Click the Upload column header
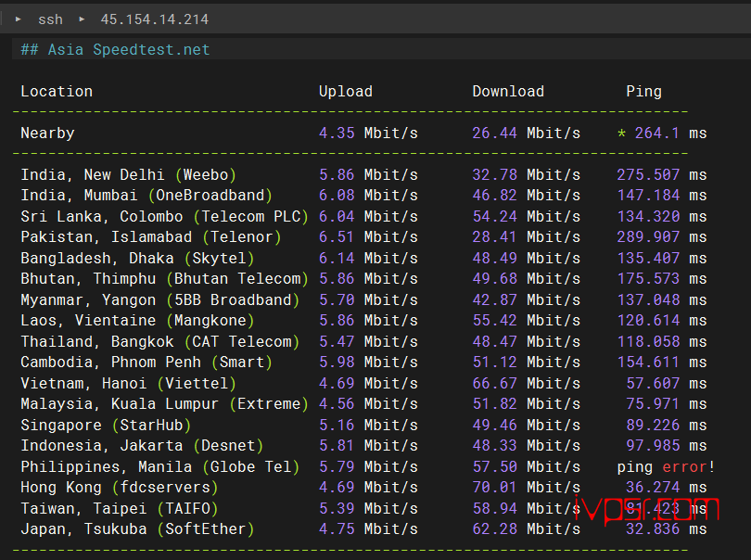Viewport: 751px width, 560px height. click(346, 91)
